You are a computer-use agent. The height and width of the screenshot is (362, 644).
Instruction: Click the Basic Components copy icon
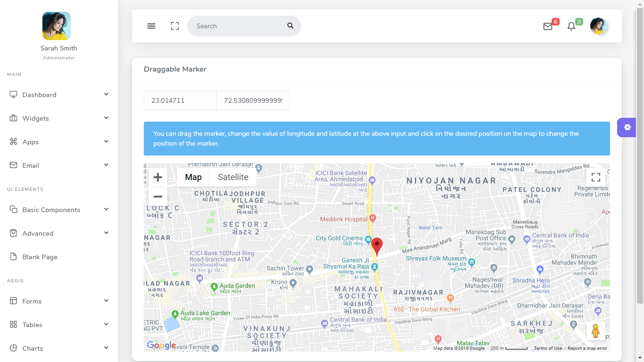point(13,209)
